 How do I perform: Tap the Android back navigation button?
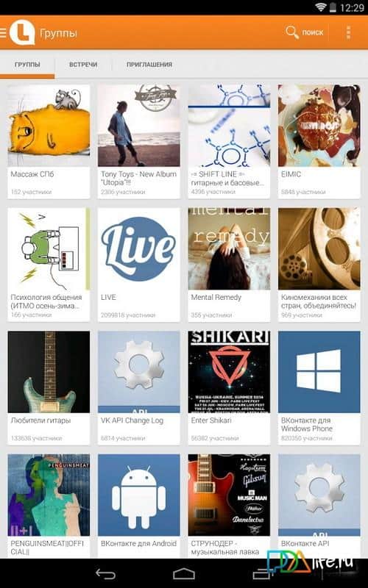pyautogui.click(x=106, y=573)
